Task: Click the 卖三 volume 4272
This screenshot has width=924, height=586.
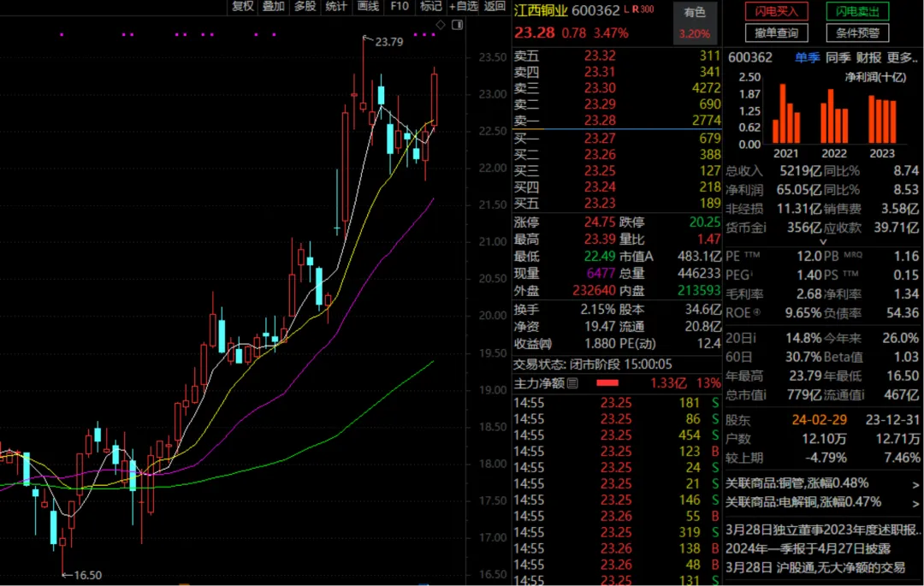Action: 706,88
